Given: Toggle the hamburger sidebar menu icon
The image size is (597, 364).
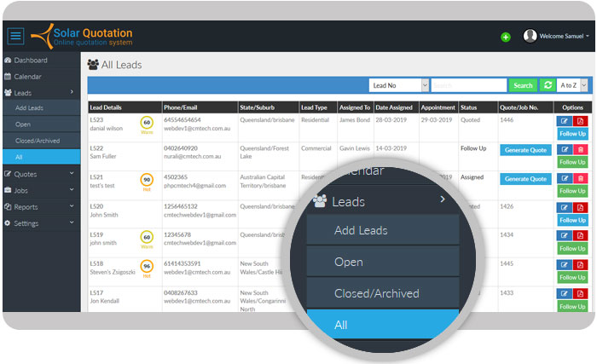Looking at the screenshot, I should [15, 36].
